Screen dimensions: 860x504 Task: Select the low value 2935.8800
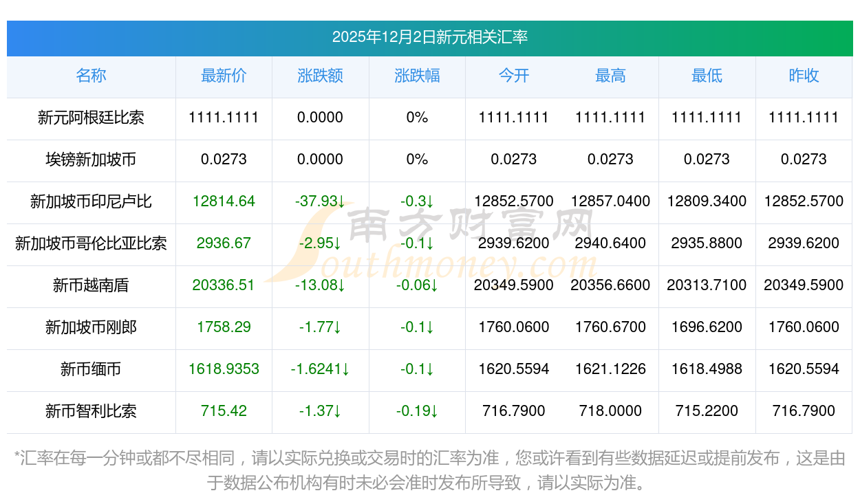707,243
